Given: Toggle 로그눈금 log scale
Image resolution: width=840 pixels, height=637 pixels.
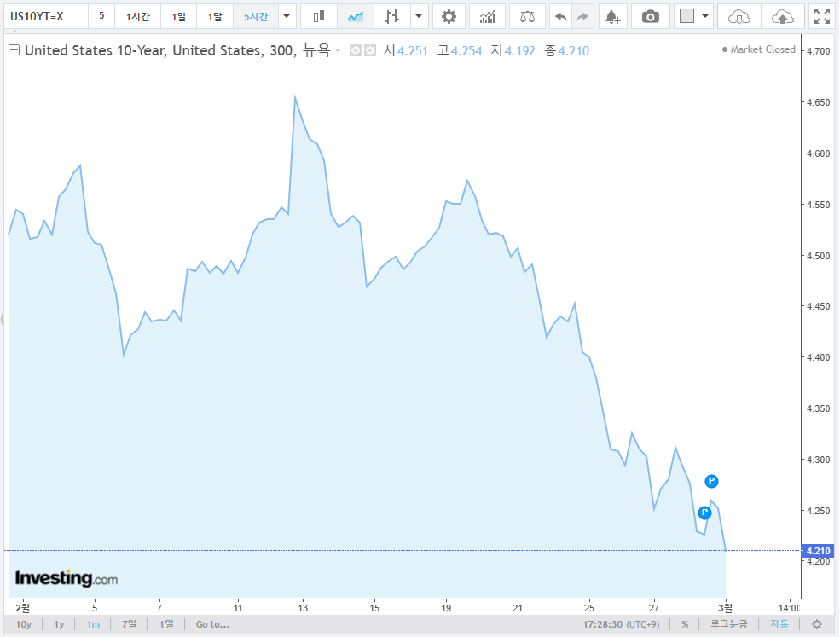Looking at the screenshot, I should [x=728, y=624].
